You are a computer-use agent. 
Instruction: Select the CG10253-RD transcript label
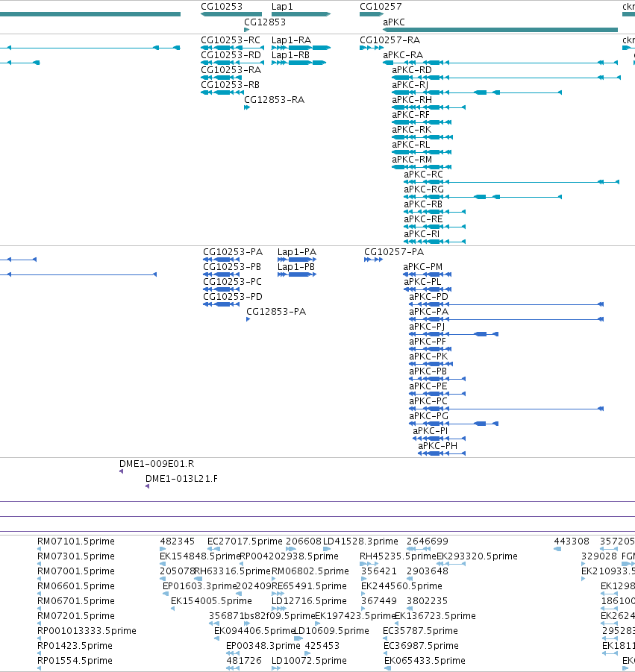click(231, 55)
